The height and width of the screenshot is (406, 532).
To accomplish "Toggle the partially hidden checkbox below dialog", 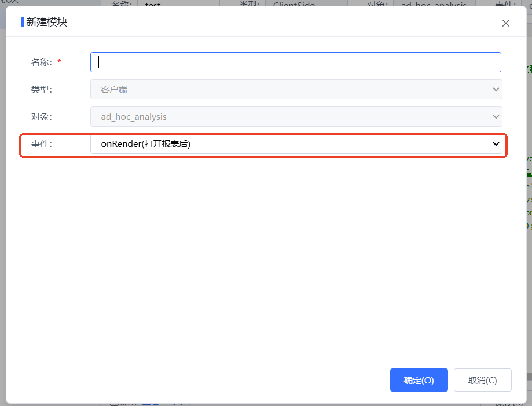I will coord(114,403).
